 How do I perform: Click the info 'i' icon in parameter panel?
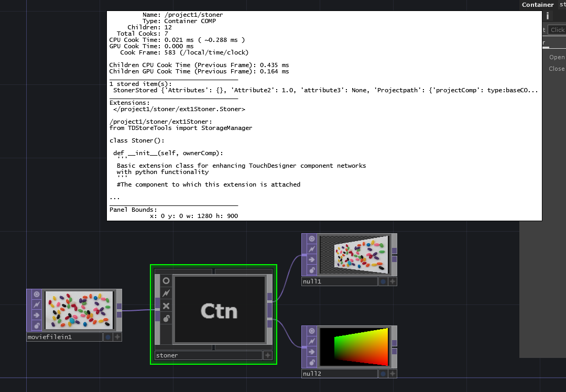548,16
